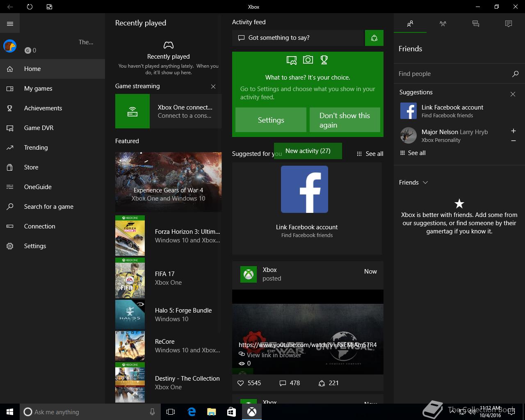The image size is (525, 420).
Task: Open FIFA 17 cover thumbnail
Action: (130, 278)
